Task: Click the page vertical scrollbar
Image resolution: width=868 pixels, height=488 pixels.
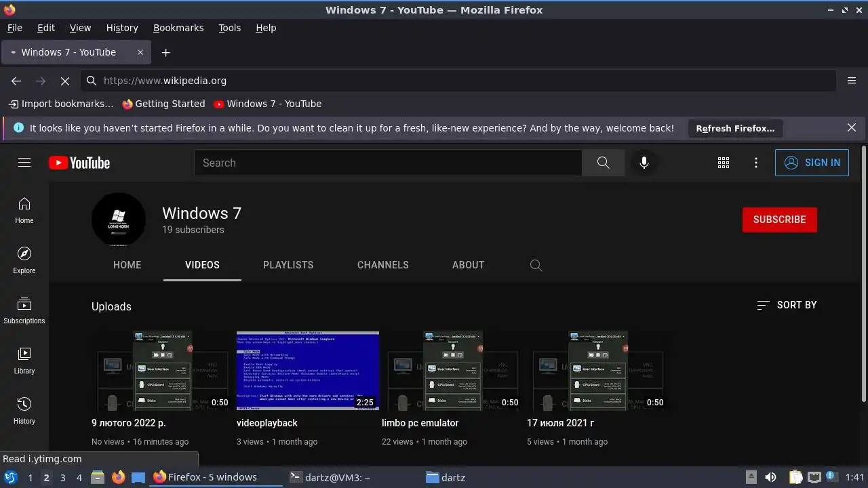Action: tap(863, 272)
